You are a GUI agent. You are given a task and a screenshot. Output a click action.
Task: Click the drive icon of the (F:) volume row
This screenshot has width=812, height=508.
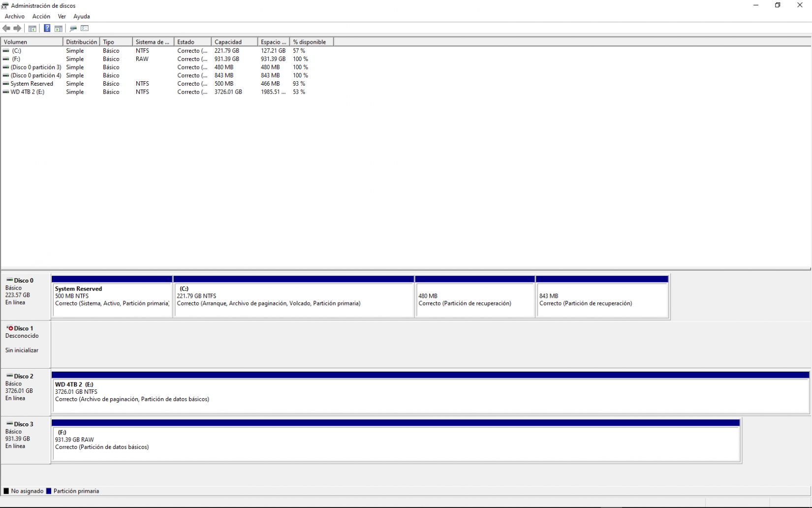pyautogui.click(x=6, y=59)
